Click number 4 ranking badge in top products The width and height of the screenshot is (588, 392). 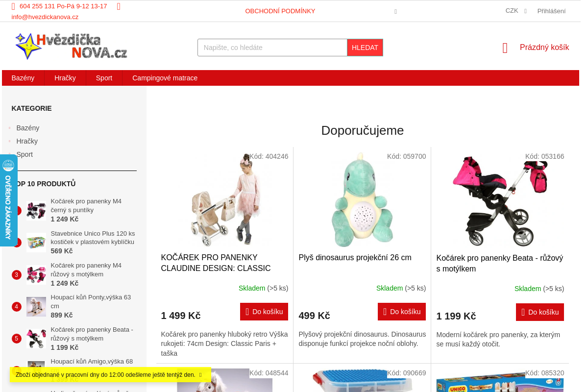17,307
